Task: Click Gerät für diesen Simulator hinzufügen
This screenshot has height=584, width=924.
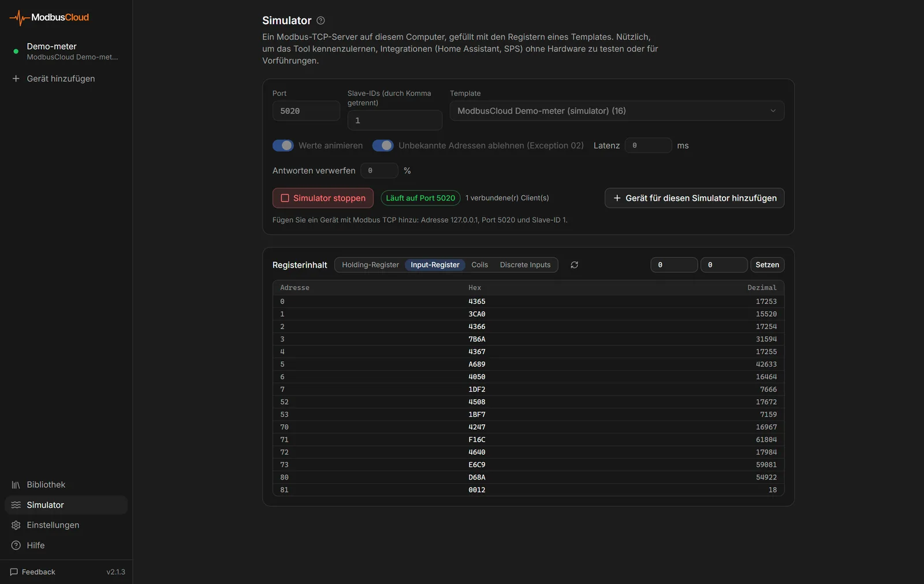Action: (x=694, y=198)
